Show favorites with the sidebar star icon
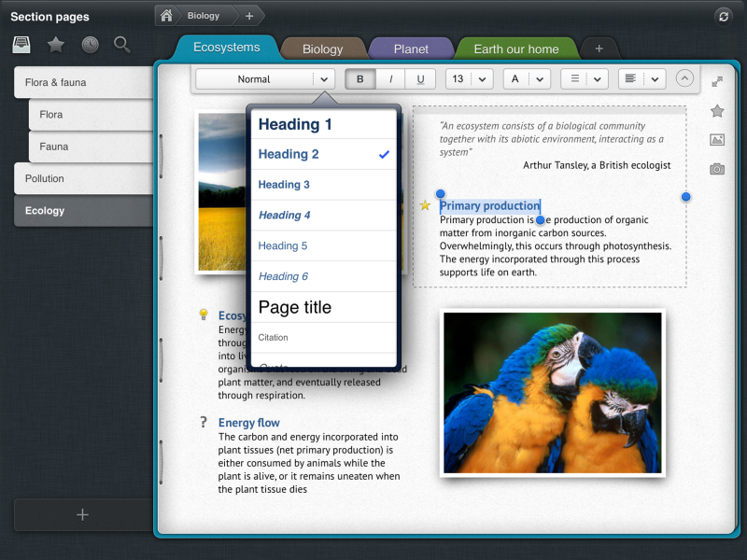Screen dimensions: 747x560 (x=56, y=45)
